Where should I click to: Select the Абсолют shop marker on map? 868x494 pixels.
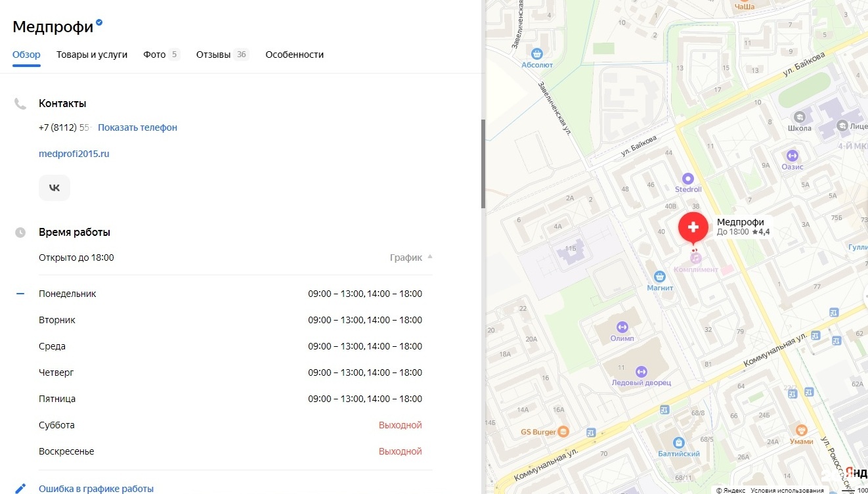tap(537, 54)
